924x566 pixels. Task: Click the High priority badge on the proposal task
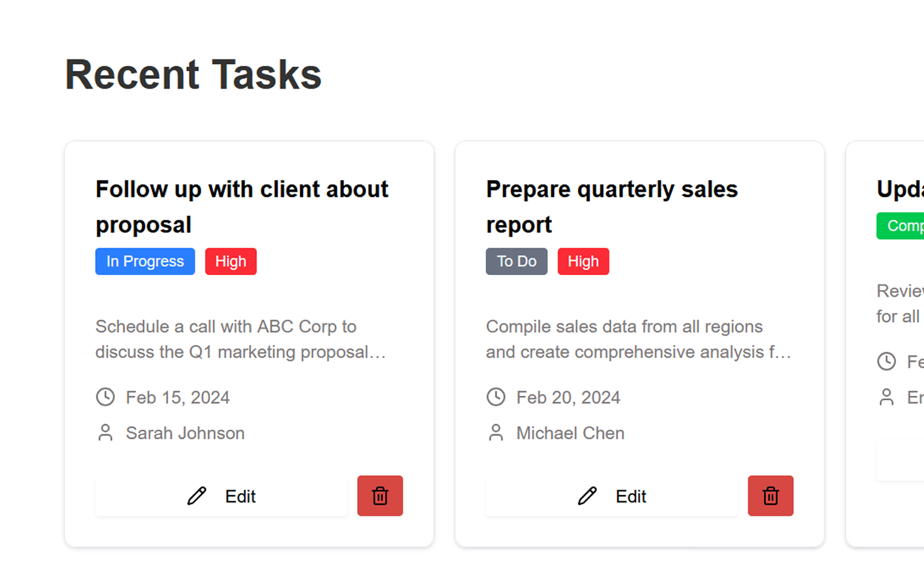point(231,261)
